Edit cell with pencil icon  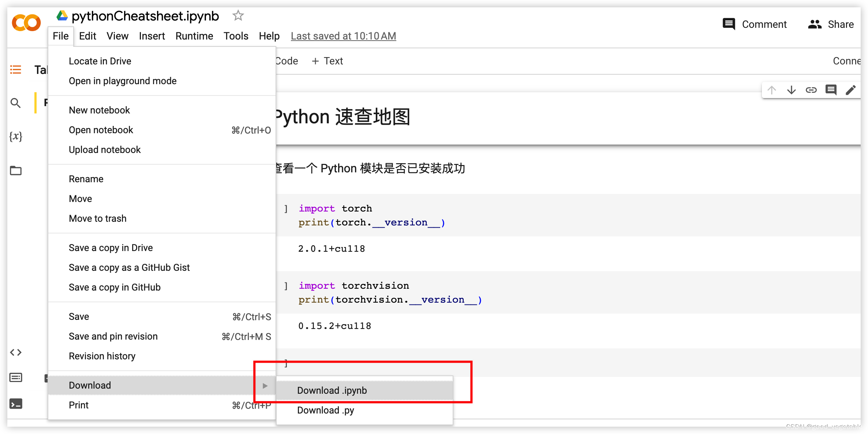click(x=850, y=90)
